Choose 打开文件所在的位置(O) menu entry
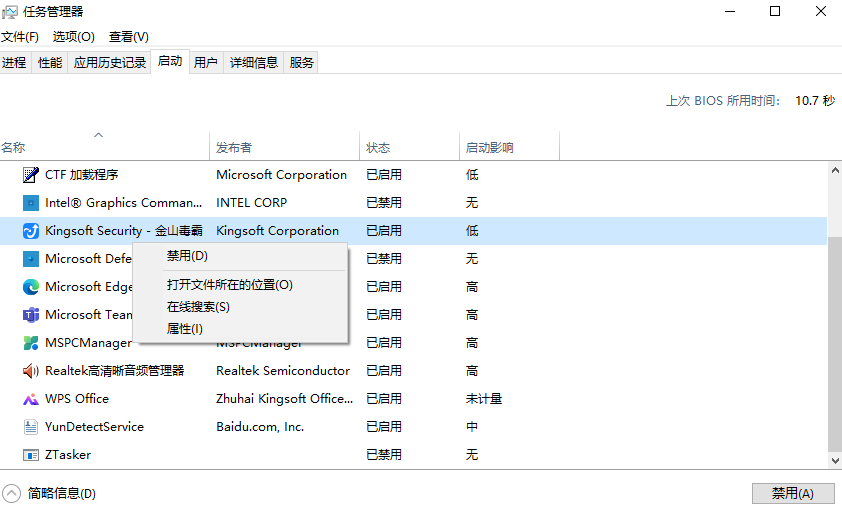Viewport: 842px width, 512px height. point(229,285)
